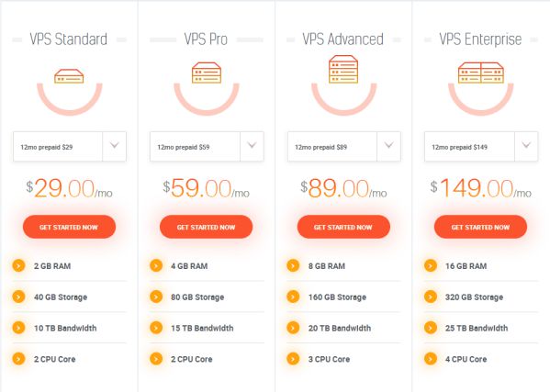Get started with the VPS Advanced plan

pos(343,227)
